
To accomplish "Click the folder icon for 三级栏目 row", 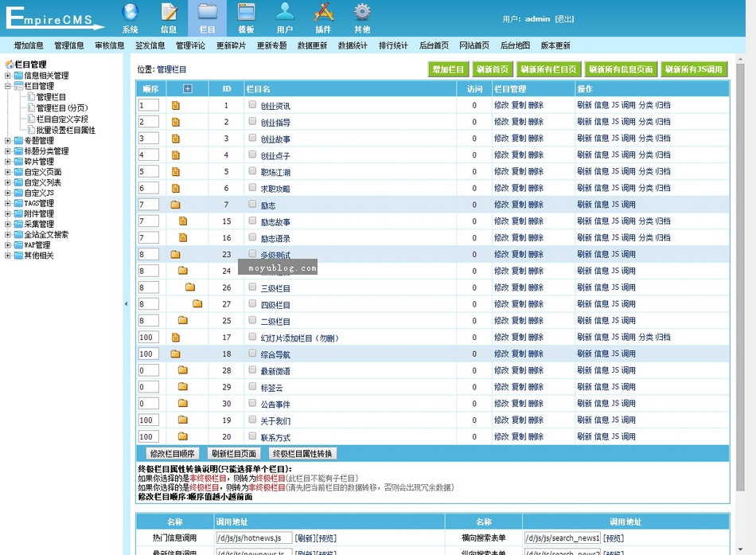I will pos(190,287).
